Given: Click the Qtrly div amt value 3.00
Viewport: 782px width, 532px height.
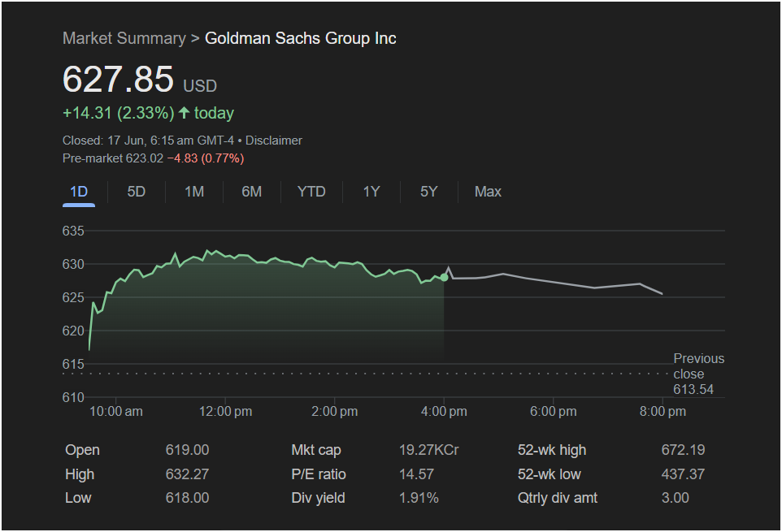Looking at the screenshot, I should (676, 498).
